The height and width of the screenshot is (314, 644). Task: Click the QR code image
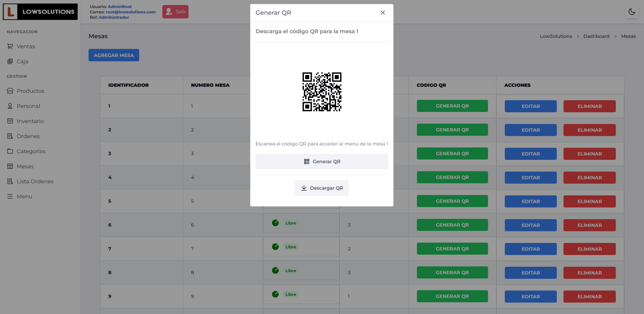pyautogui.click(x=322, y=92)
